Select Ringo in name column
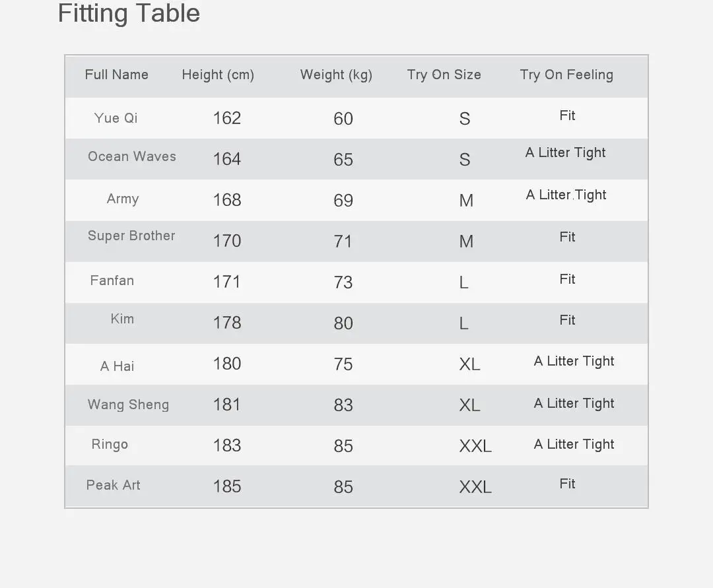This screenshot has height=588, width=713. pos(110,444)
